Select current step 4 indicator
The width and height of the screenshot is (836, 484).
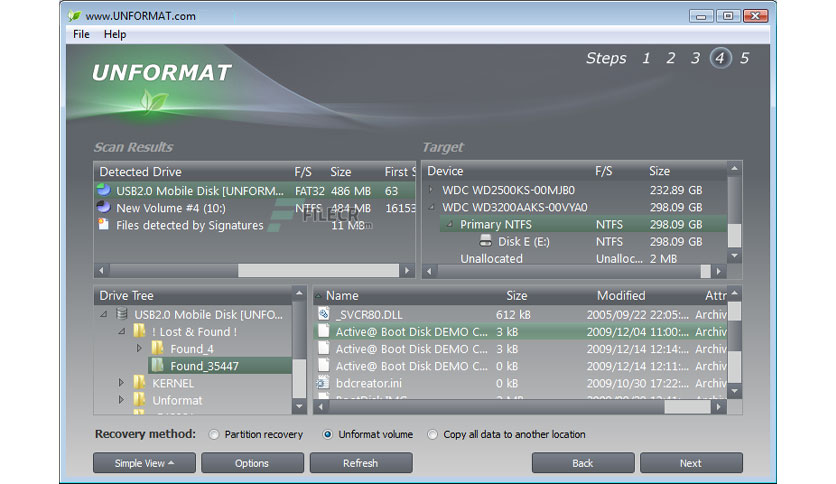point(720,58)
